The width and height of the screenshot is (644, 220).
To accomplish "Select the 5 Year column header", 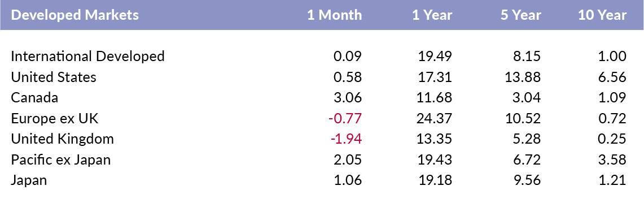I will click(x=521, y=15).
